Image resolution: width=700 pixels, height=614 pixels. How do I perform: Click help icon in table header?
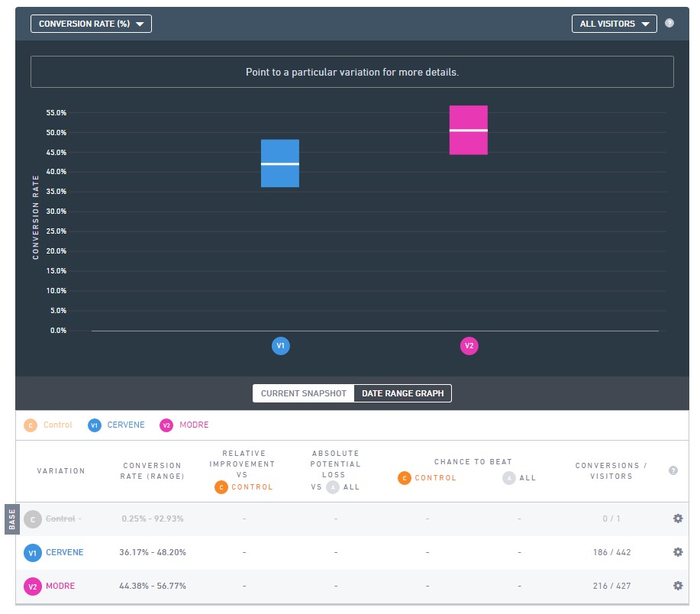(673, 470)
